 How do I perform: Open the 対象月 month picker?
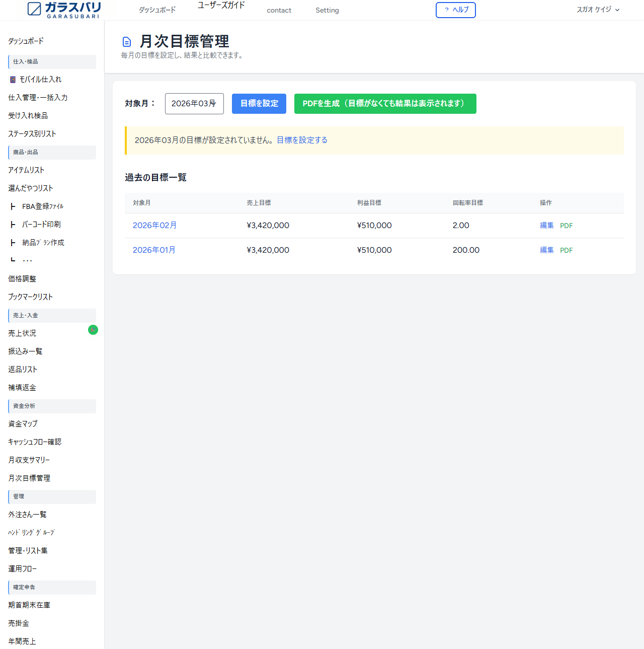194,104
